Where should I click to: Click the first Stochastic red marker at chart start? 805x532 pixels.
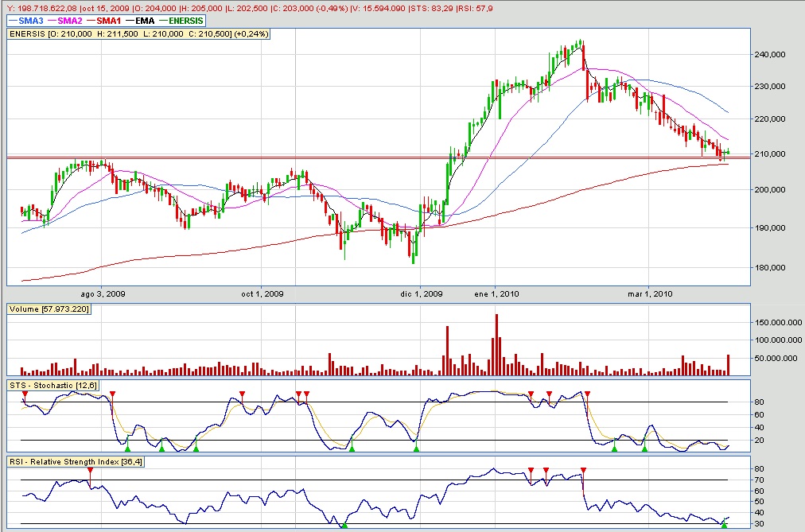click(25, 394)
